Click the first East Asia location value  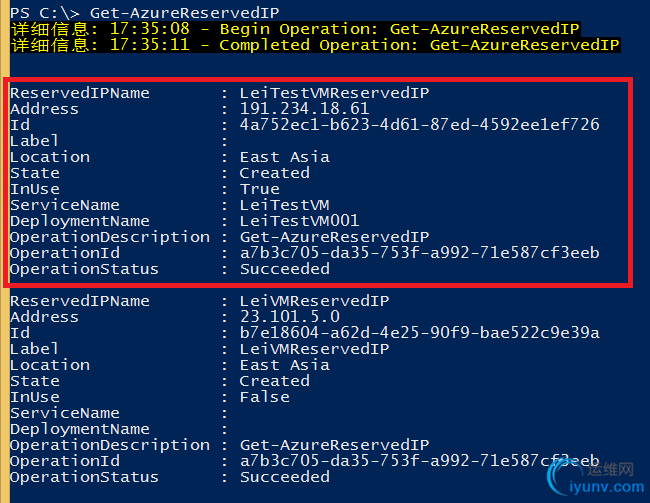284,157
